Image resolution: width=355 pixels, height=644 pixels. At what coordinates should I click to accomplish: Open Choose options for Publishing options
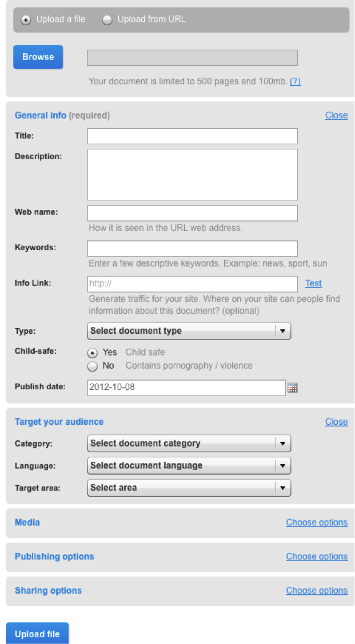(317, 556)
